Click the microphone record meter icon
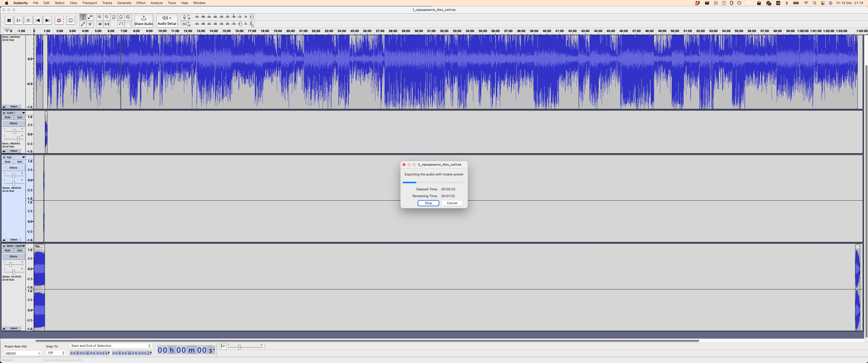The height and width of the screenshot is (363, 868). [x=184, y=17]
